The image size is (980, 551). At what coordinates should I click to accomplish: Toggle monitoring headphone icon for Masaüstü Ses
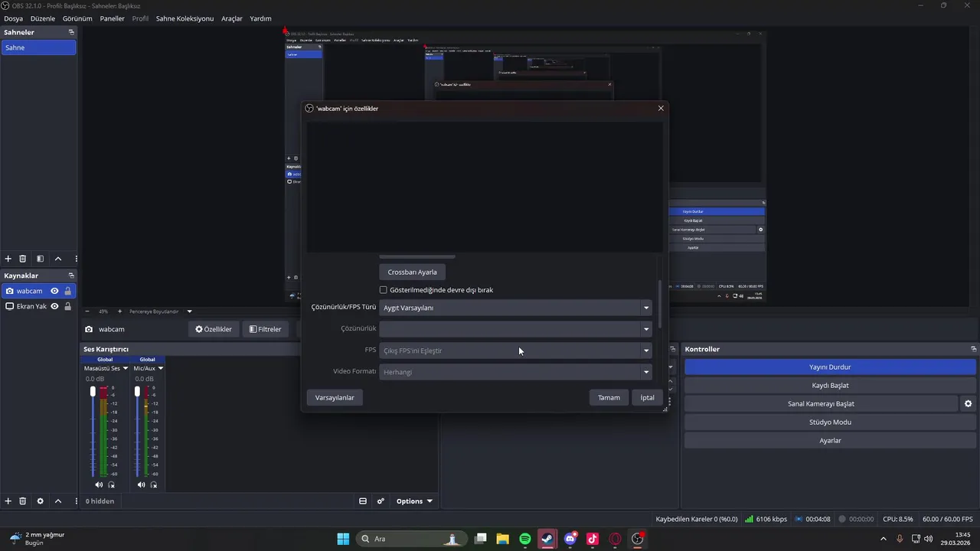coord(112,484)
